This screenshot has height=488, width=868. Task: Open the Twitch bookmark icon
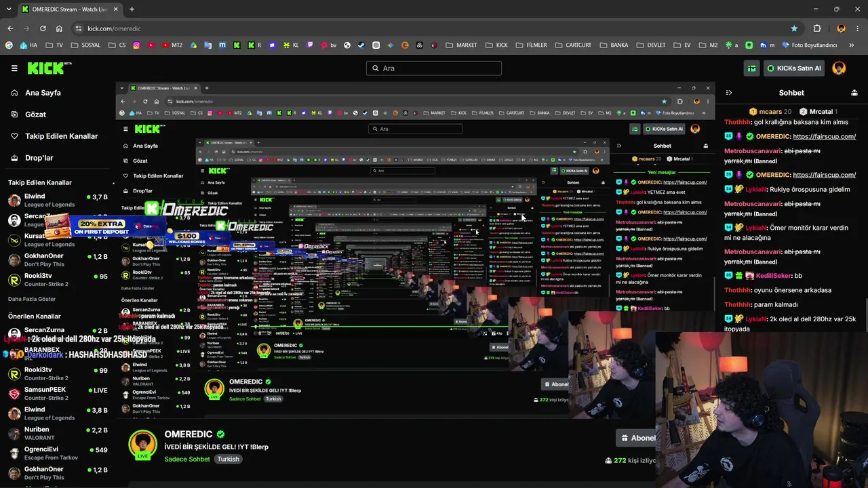click(x=310, y=45)
